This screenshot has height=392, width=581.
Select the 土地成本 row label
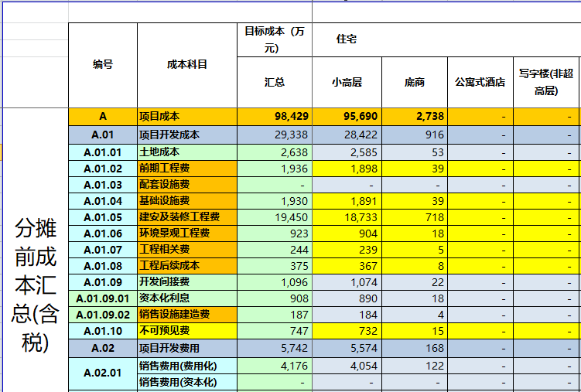tap(186, 152)
